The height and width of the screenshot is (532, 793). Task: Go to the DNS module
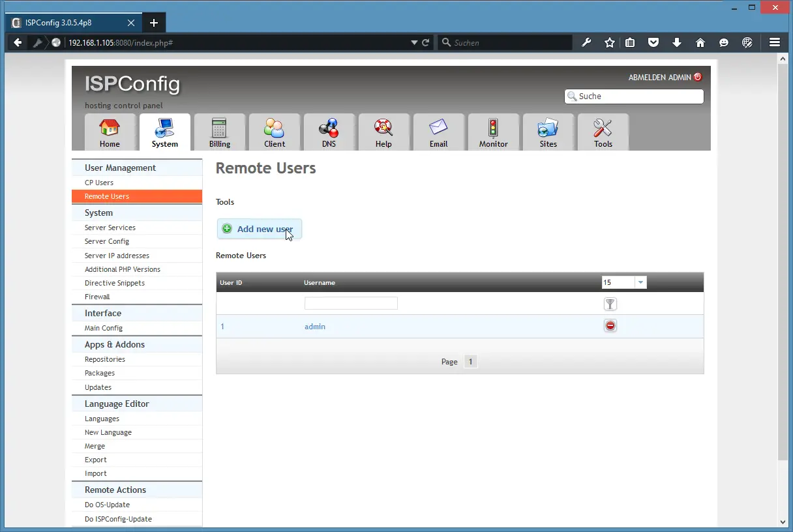click(x=329, y=132)
